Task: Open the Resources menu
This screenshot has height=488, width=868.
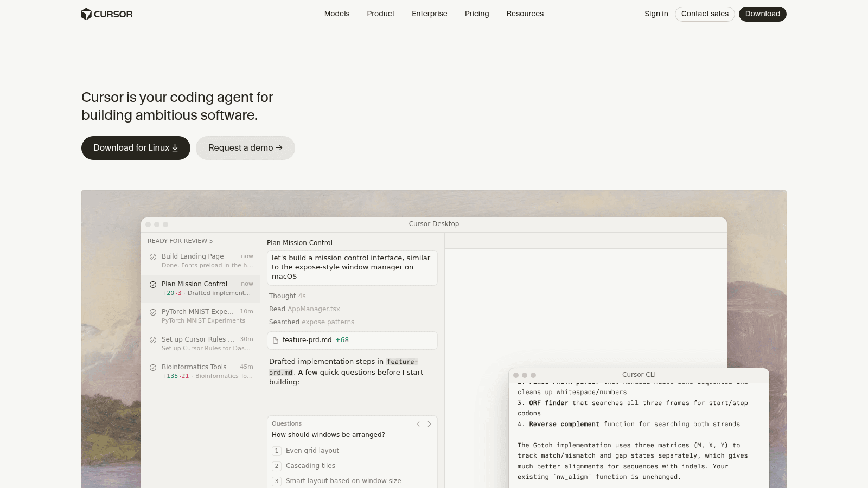Action: point(525,14)
